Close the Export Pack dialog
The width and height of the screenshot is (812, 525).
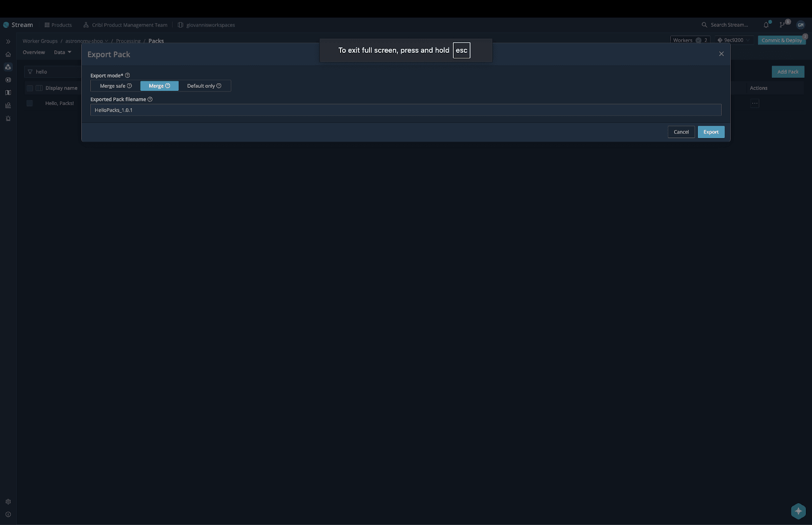(721, 54)
